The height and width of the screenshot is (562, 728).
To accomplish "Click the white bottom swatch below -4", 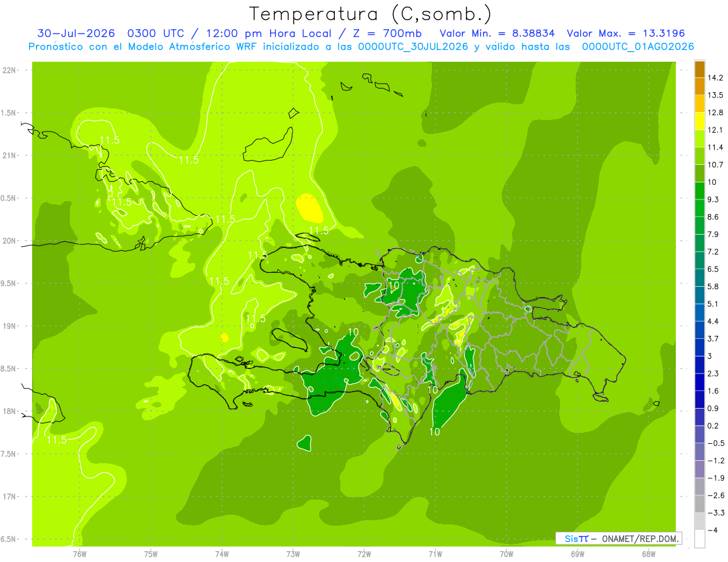I will click(x=699, y=539).
